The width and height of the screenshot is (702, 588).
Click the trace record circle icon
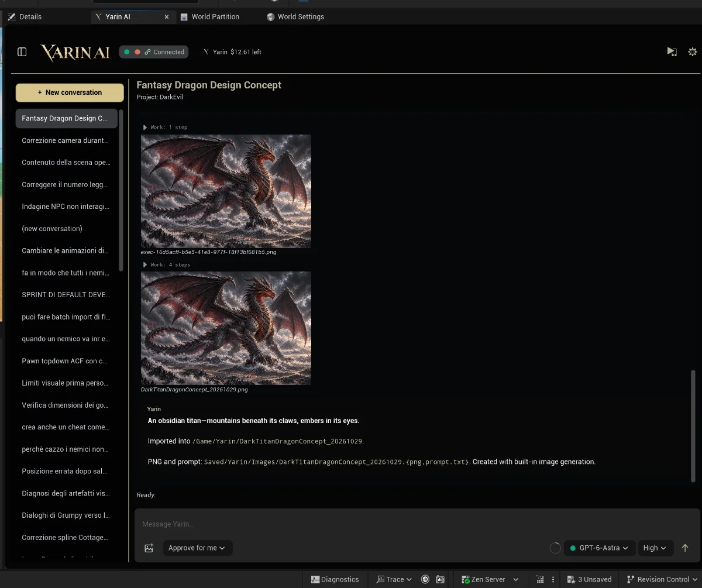[x=425, y=579]
